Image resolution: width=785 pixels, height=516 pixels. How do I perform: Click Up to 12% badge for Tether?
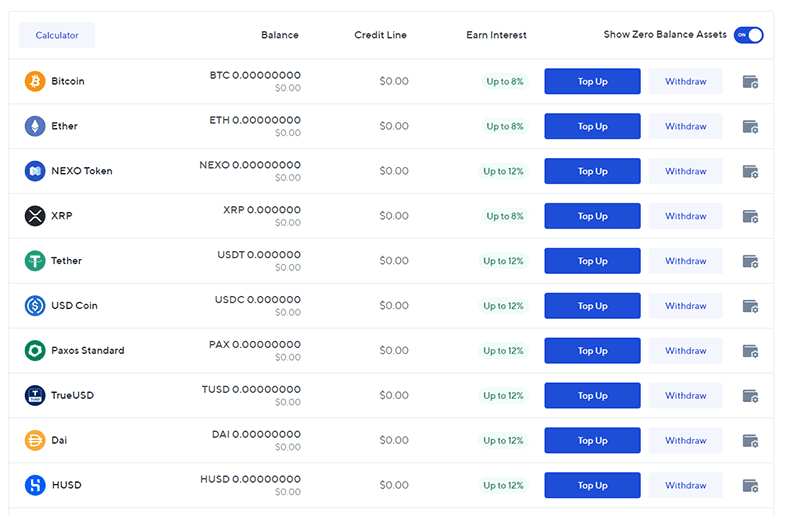pyautogui.click(x=503, y=261)
